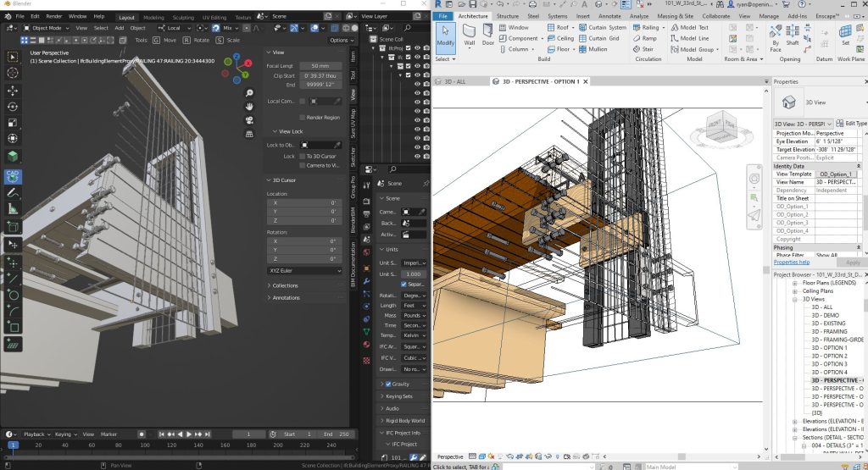Image resolution: width=868 pixels, height=470 pixels.
Task: Click the Door tool in Revit ribbon
Action: click(487, 34)
